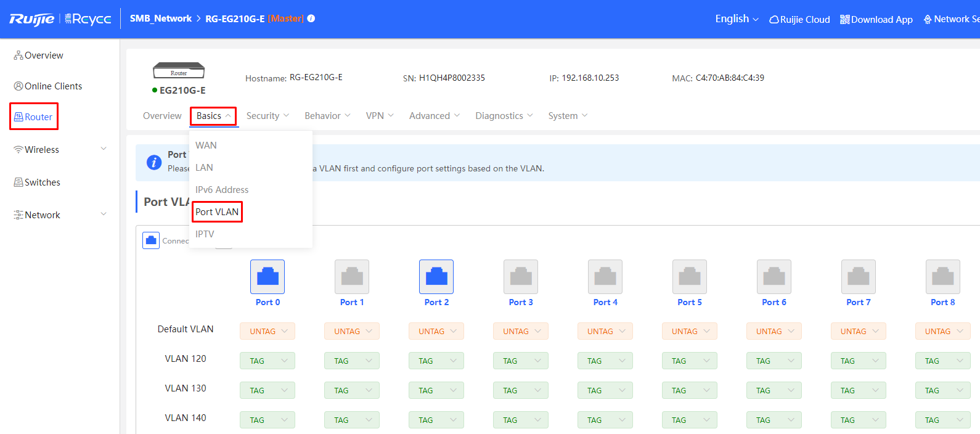Click the hostname RG-EG210G-E value
The image size is (980, 434).
[x=316, y=78]
